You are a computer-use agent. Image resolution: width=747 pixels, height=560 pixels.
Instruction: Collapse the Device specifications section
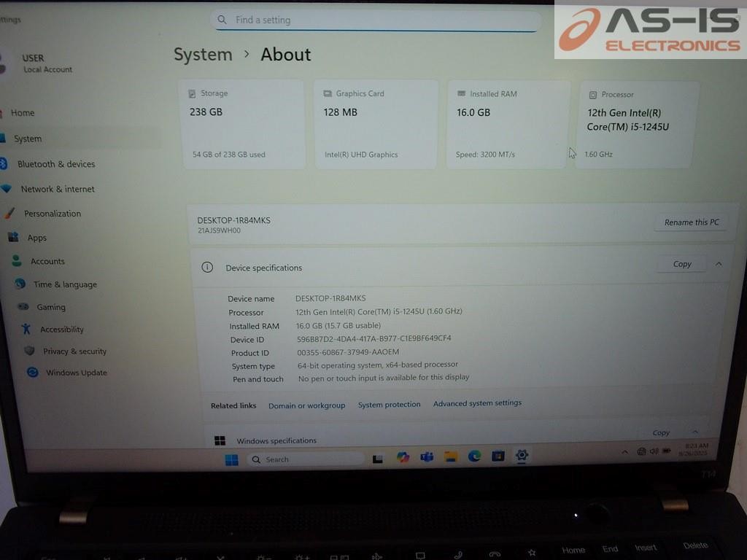pyautogui.click(x=719, y=264)
